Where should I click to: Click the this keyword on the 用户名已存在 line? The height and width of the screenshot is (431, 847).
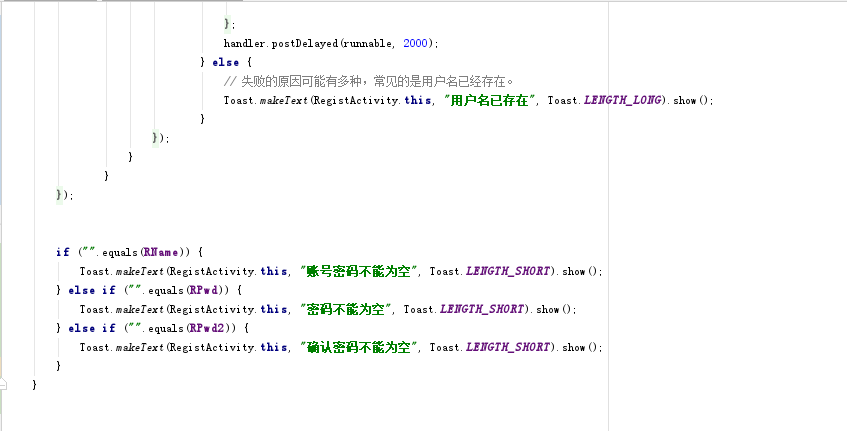pyautogui.click(x=418, y=100)
